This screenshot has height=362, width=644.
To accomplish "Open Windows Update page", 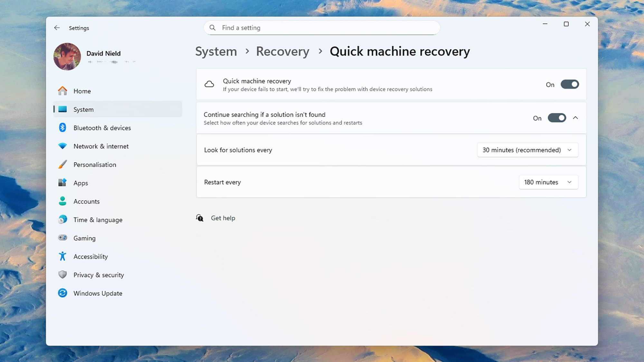I will [x=118, y=293].
